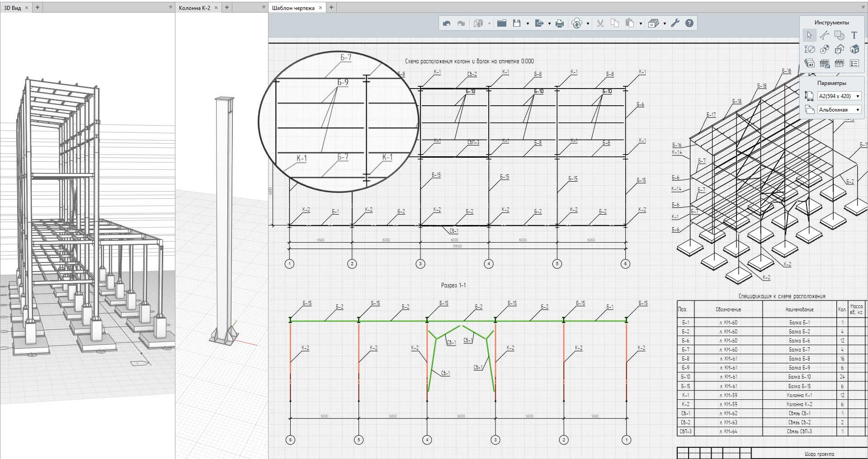This screenshot has width=868, height=459.
Task: Click the Undo arrow in the toolbar
Action: (447, 23)
